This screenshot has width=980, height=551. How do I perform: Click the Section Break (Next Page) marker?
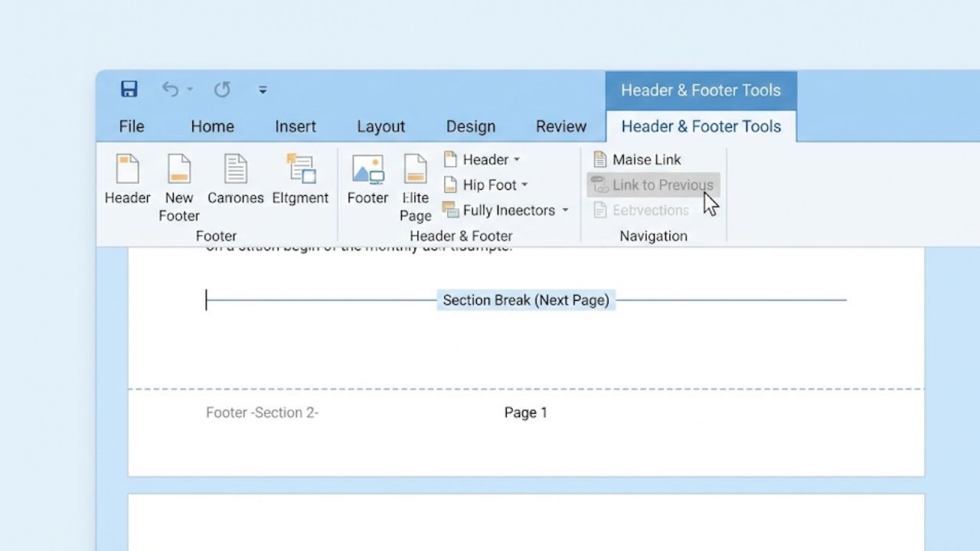(x=525, y=300)
